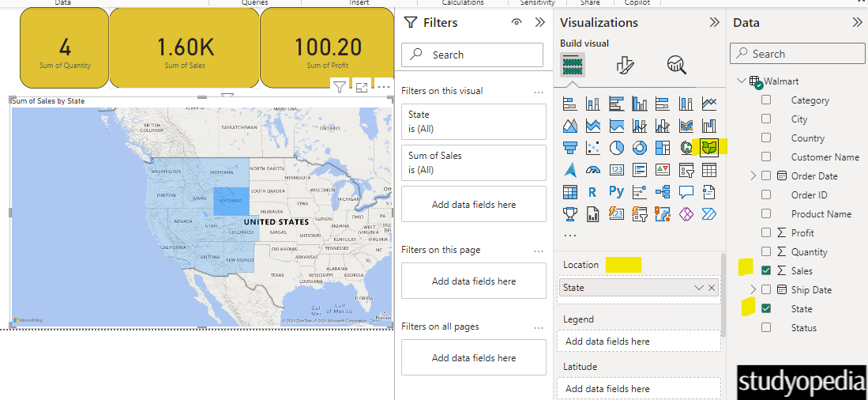868x400 pixels.
Task: Open the State is (All) filter card
Action: (474, 121)
